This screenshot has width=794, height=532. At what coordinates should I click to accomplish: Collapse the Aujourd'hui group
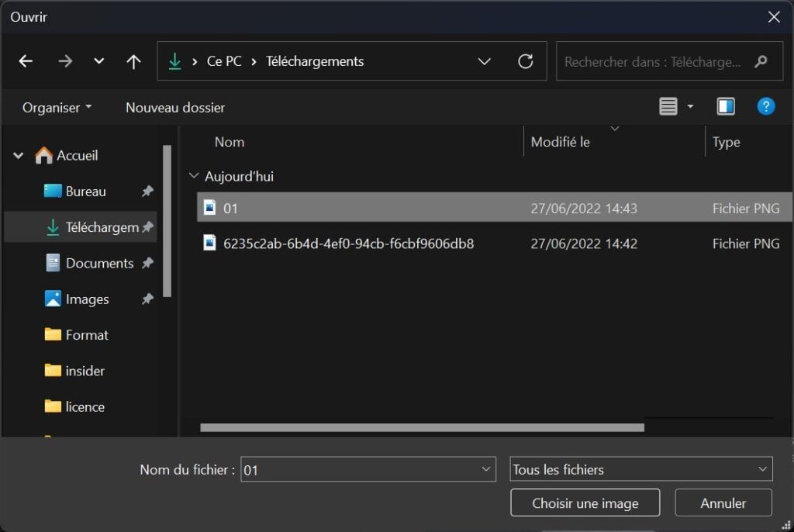[x=193, y=176]
